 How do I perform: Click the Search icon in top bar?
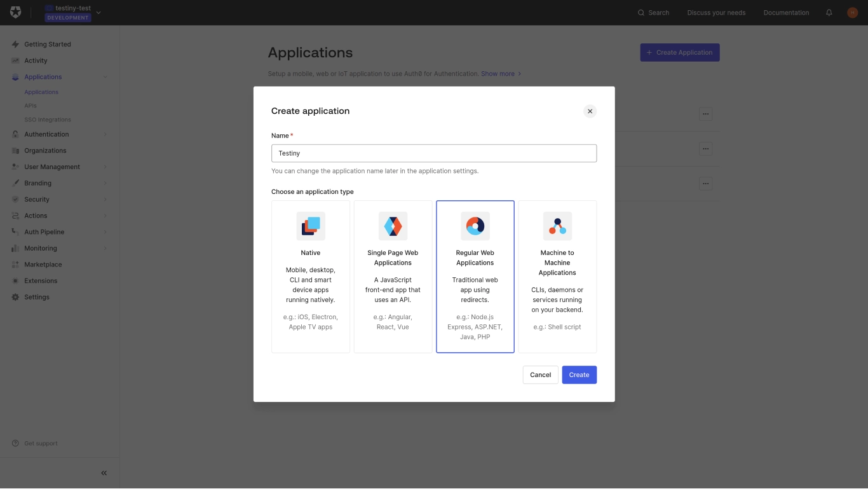[641, 13]
